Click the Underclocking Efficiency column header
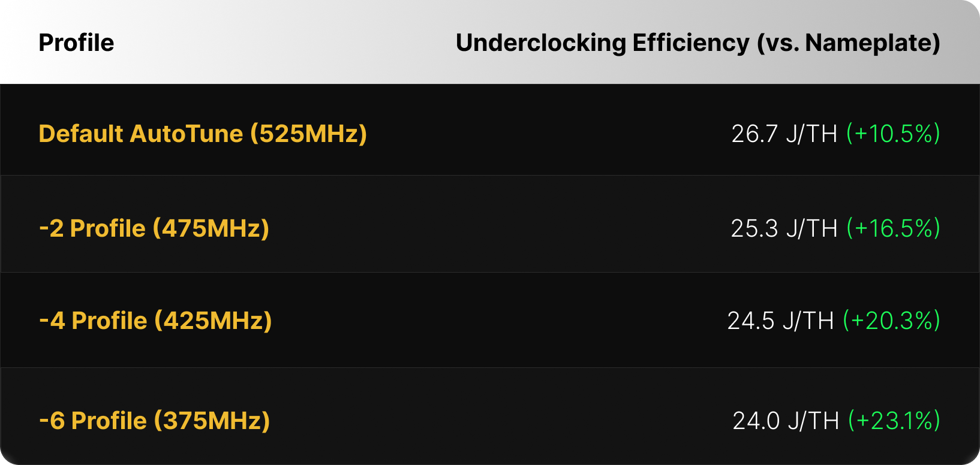Screen dimensions: 980x465 click(602, 43)
